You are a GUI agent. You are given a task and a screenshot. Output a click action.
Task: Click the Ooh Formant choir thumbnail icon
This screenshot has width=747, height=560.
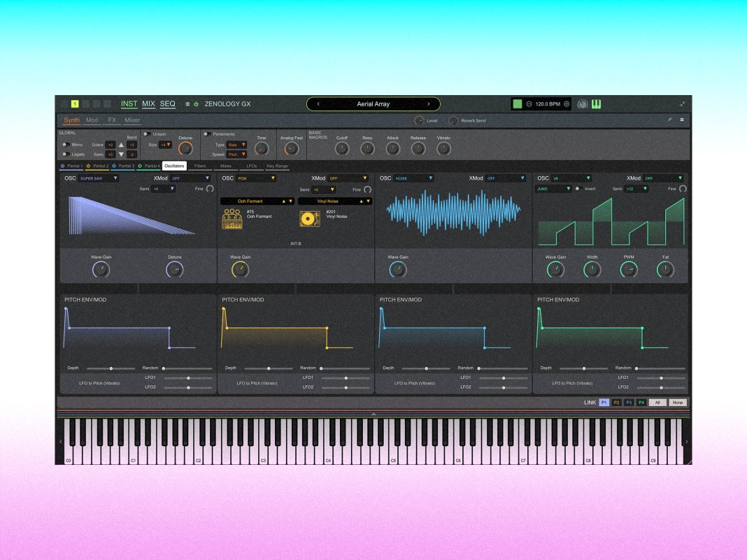coord(232,219)
